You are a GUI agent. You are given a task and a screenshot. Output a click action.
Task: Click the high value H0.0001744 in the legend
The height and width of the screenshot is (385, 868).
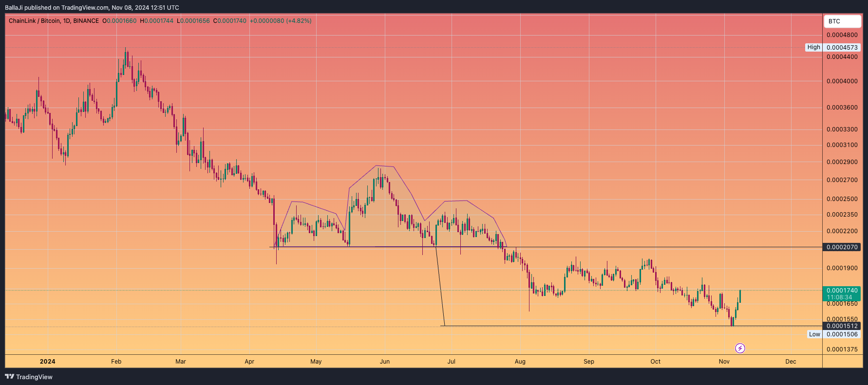point(156,21)
